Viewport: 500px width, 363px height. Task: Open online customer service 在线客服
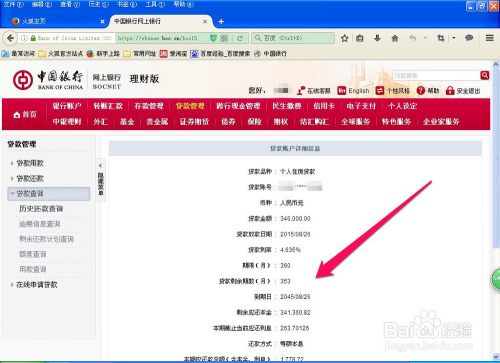coord(314,91)
